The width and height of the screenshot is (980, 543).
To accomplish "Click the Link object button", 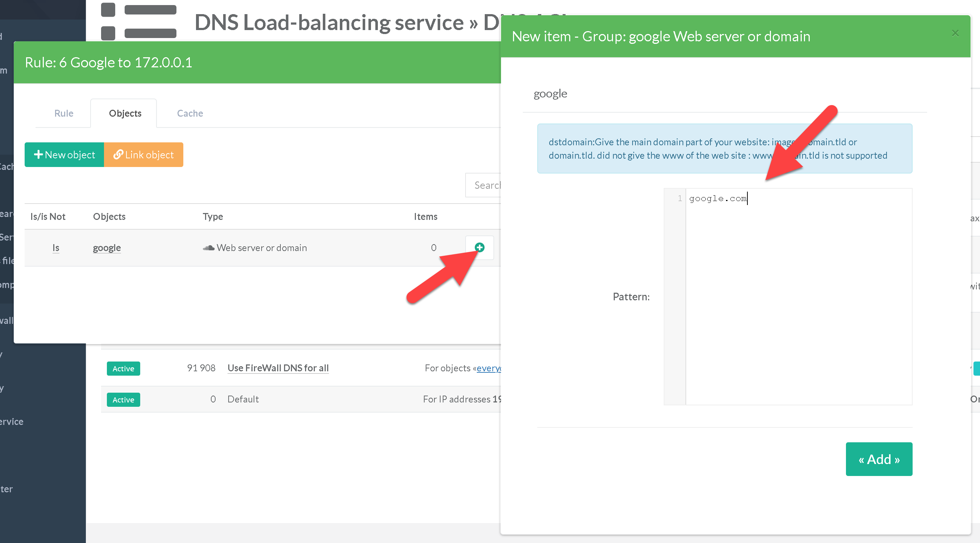I will click(143, 155).
